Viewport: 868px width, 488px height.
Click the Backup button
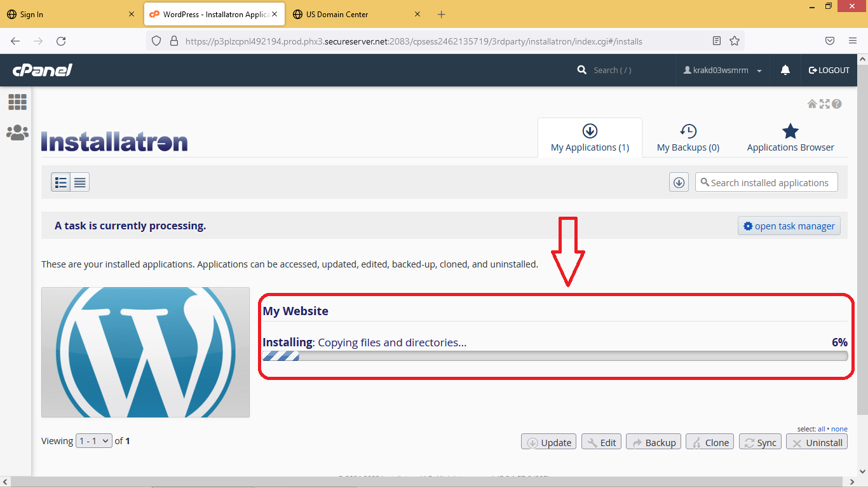coord(654,442)
